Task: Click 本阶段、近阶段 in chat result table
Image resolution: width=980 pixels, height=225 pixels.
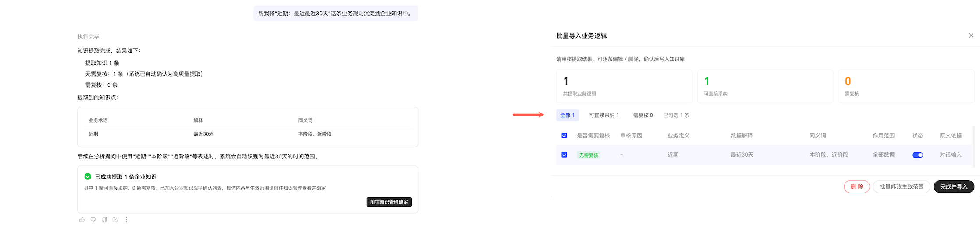Action: point(315,134)
